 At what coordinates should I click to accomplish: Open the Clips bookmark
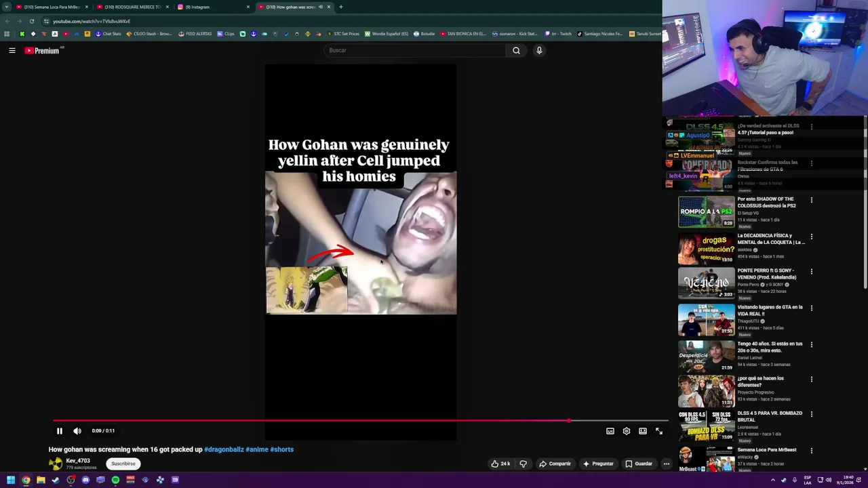(x=226, y=34)
